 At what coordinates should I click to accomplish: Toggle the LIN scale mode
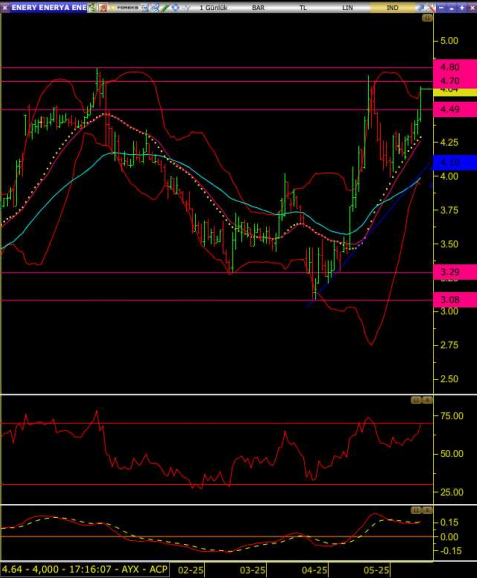coord(347,8)
